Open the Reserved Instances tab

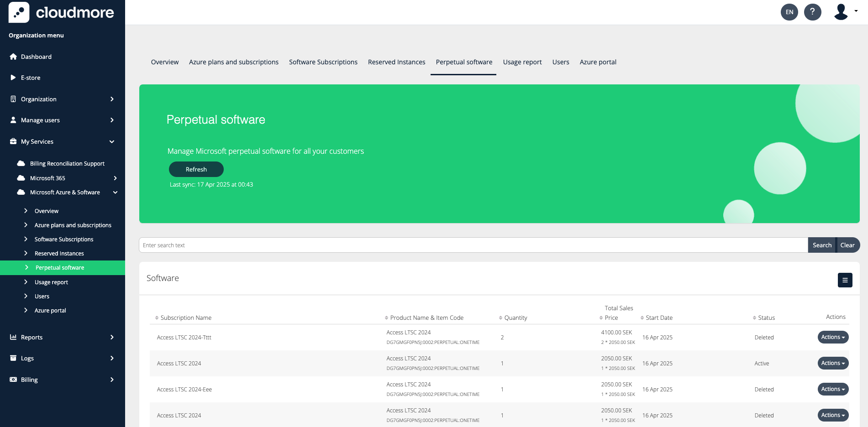point(396,62)
